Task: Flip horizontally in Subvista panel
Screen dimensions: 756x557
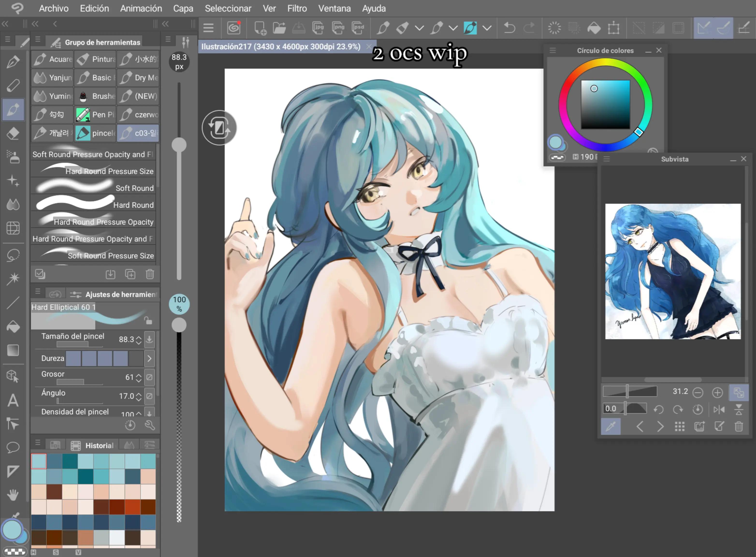Action: click(x=719, y=409)
